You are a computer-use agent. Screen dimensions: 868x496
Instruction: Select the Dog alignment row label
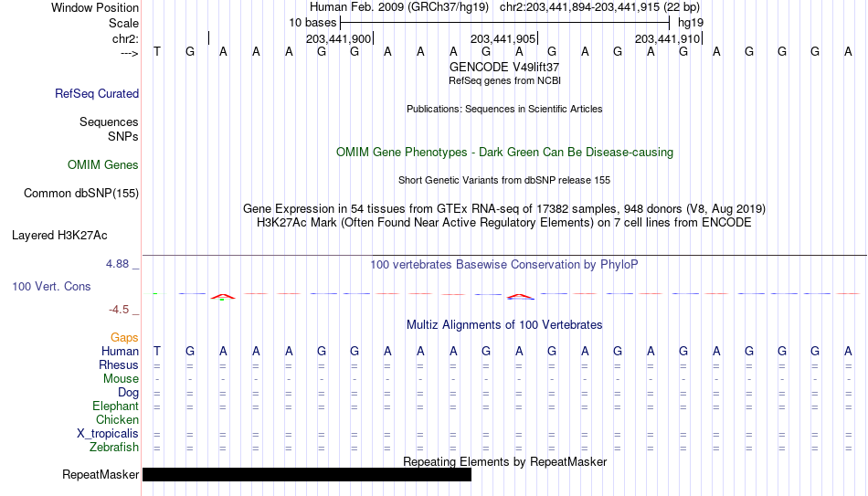click(128, 393)
